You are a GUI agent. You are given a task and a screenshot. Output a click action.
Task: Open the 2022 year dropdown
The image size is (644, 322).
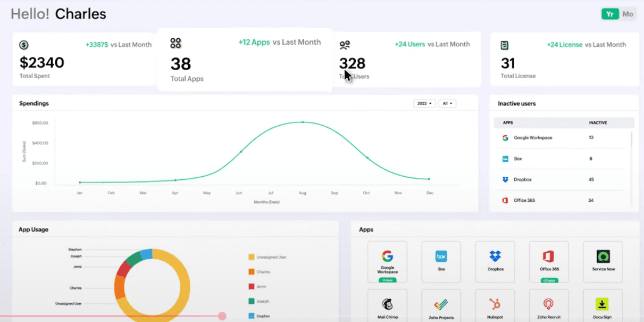click(424, 103)
